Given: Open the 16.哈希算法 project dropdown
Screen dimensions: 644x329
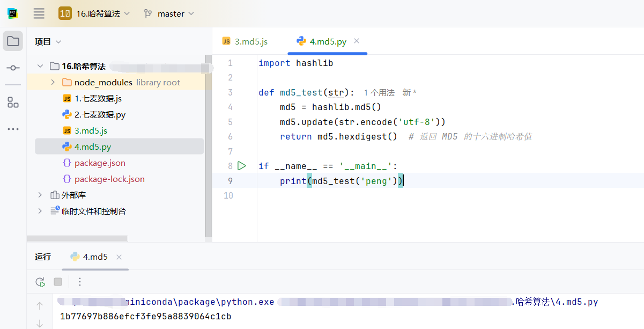Looking at the screenshot, I should [x=94, y=14].
